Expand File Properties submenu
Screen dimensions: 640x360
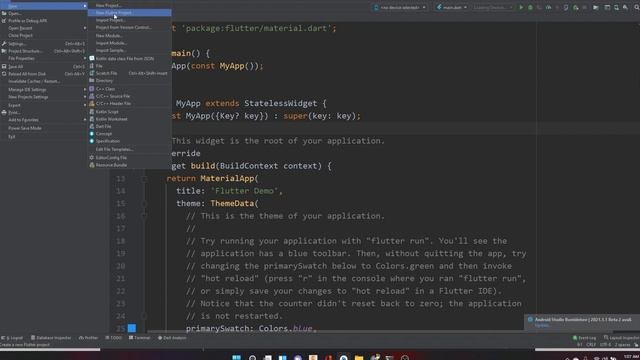44,58
